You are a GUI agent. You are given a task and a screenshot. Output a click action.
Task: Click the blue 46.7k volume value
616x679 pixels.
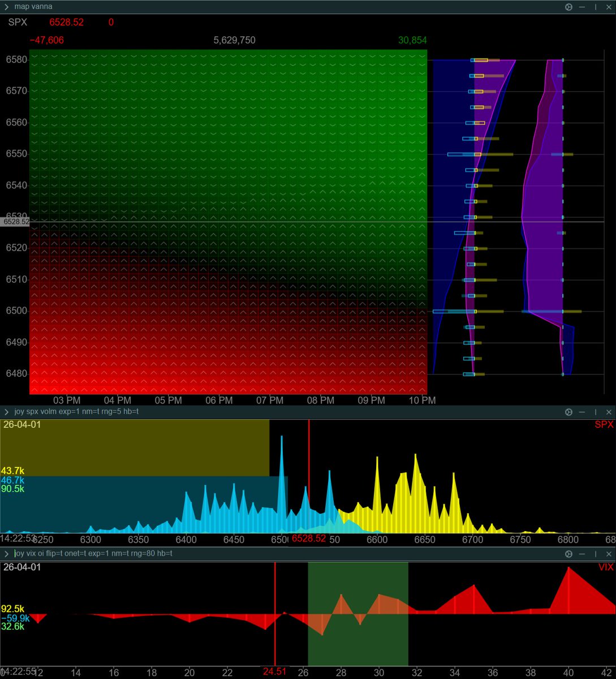coord(12,480)
